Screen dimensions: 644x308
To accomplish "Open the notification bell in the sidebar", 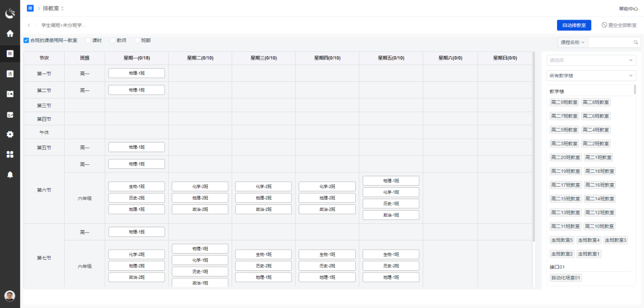I will click(x=10, y=175).
